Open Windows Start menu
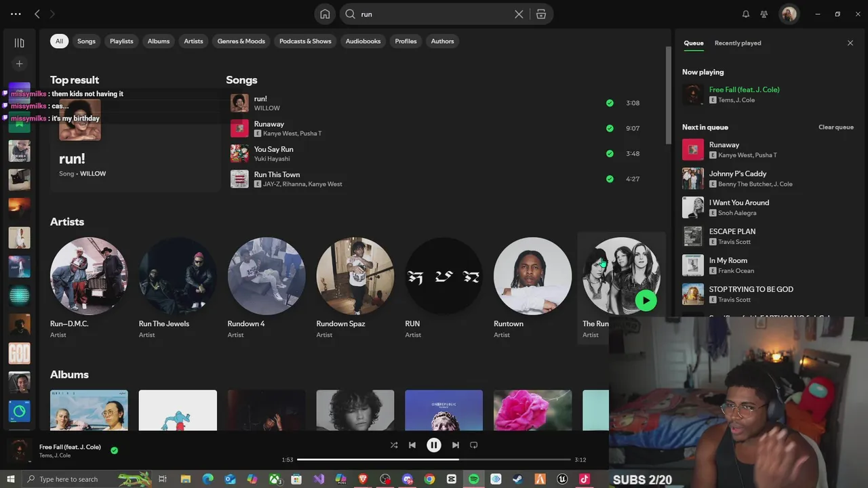The height and width of the screenshot is (488, 868). point(10,479)
